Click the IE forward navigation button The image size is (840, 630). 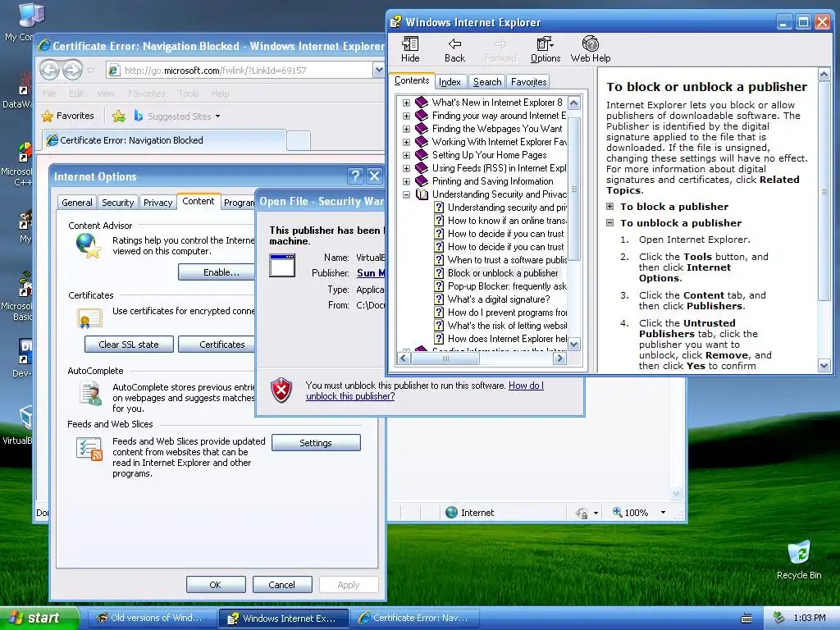pos(72,70)
